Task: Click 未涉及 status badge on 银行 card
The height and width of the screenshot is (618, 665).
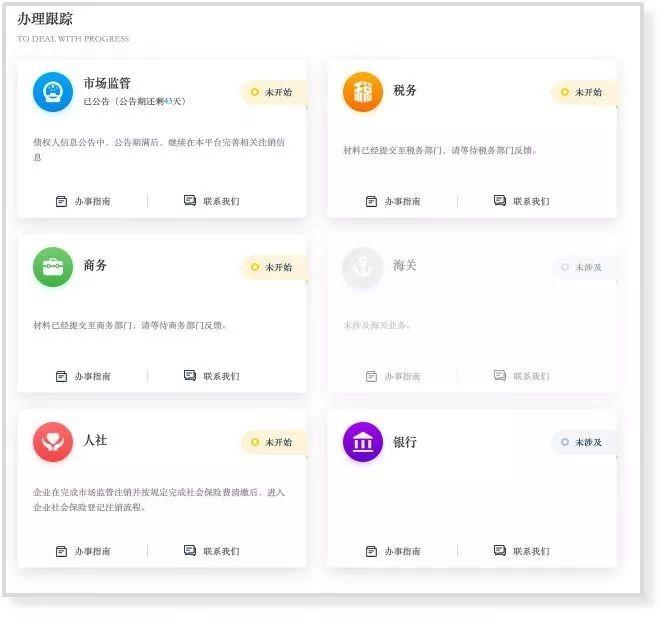Action: point(584,442)
